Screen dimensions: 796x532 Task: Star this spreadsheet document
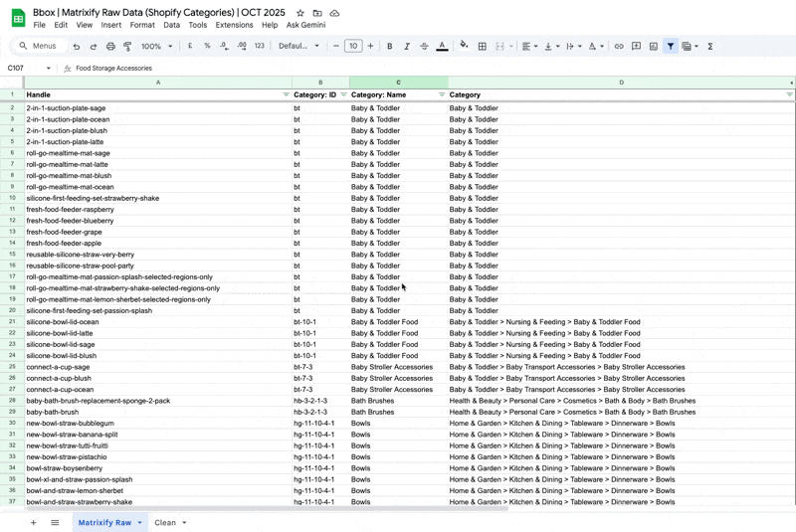[x=300, y=13]
